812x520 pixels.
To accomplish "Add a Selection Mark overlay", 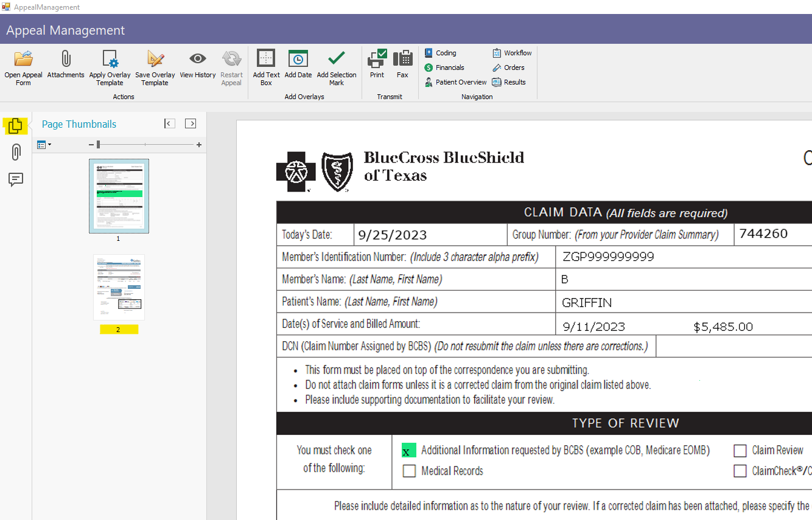I will coord(337,68).
